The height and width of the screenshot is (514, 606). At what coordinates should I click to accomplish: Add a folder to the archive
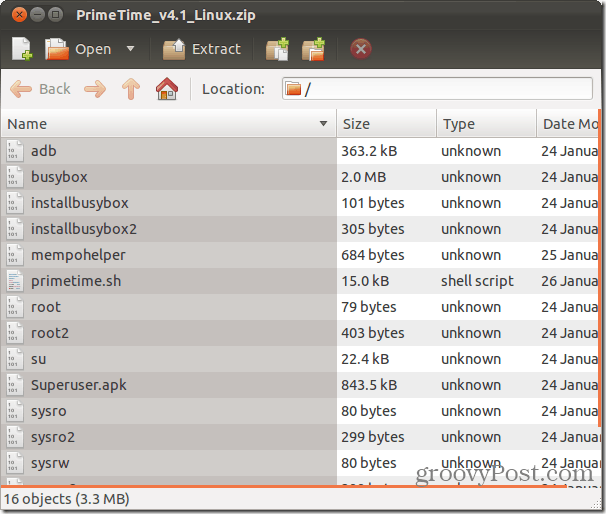(x=313, y=49)
